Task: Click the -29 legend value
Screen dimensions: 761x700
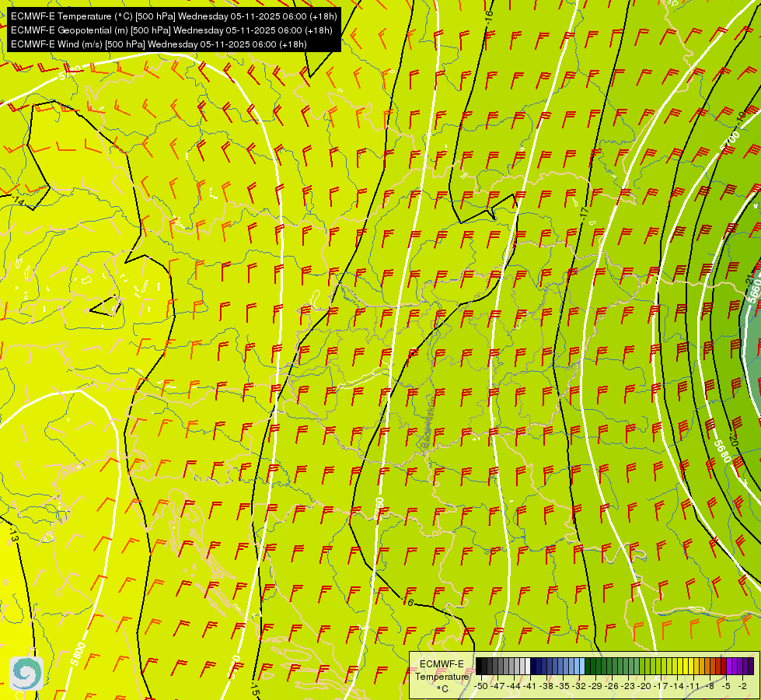Action: click(x=596, y=686)
